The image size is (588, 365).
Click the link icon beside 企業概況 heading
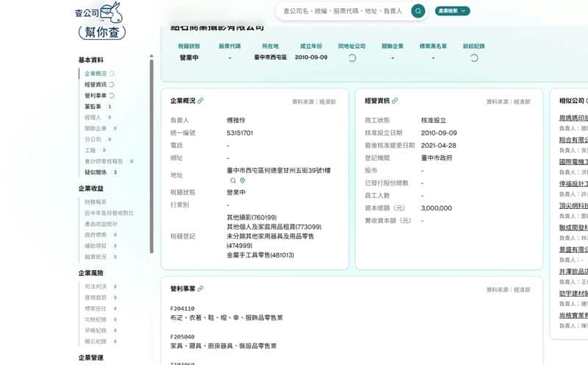[x=200, y=101]
